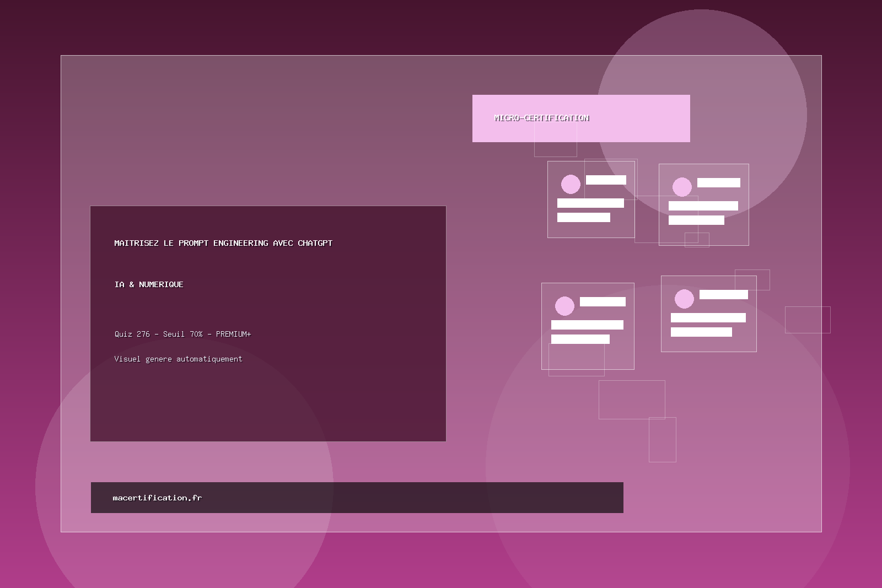This screenshot has width=882, height=588.
Task: Click the pink avatar circle in bottom-right profile card
Action: (x=684, y=299)
